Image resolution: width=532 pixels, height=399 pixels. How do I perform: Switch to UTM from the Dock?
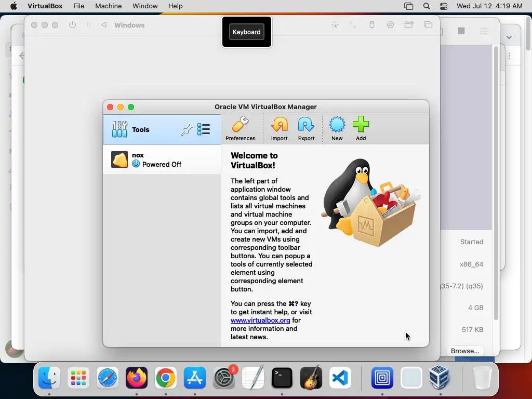(382, 378)
